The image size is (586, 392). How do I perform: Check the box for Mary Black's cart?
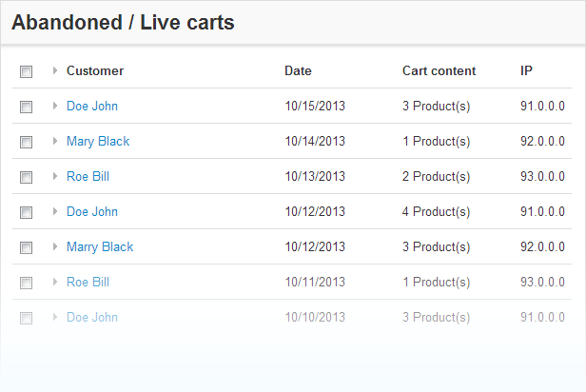pos(27,142)
